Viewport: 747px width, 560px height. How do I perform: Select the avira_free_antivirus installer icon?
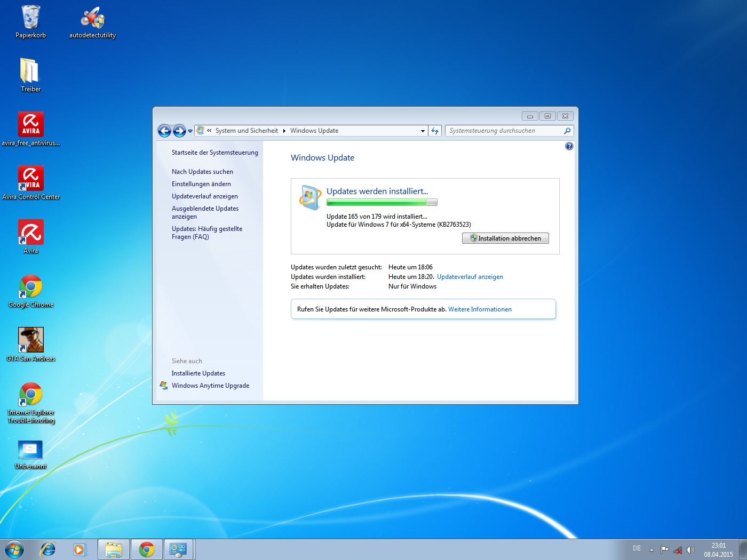click(x=30, y=129)
